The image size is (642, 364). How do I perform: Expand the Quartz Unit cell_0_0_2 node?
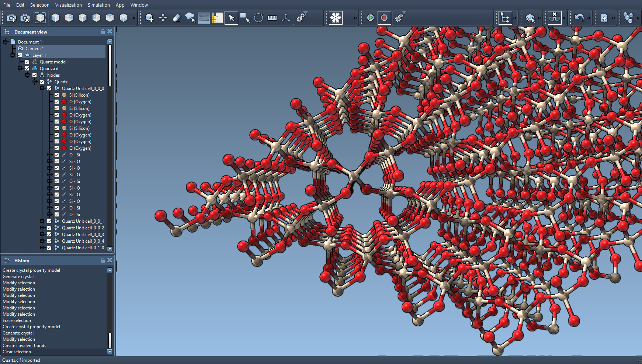tap(42, 228)
